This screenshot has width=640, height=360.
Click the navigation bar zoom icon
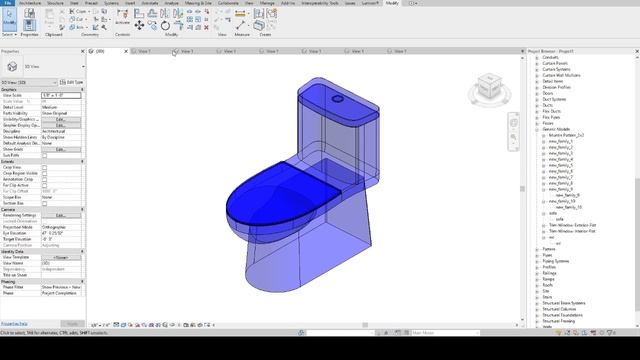(x=513, y=137)
